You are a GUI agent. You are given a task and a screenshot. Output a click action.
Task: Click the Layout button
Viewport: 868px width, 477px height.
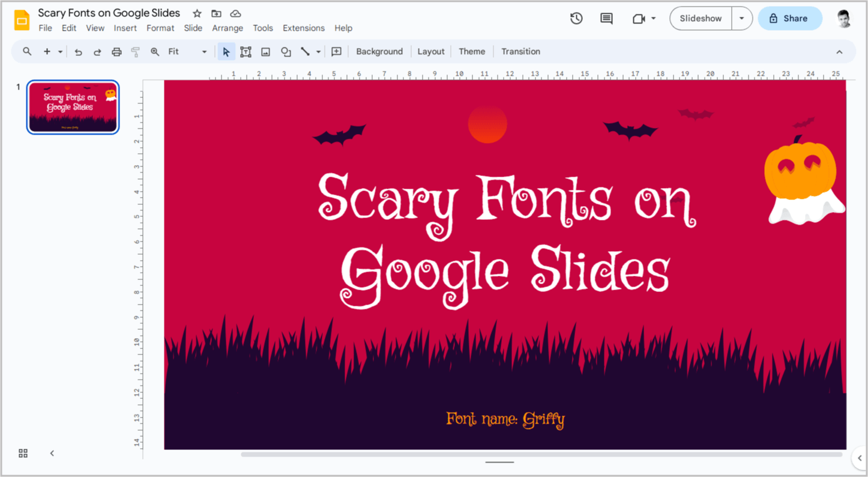[x=431, y=52]
